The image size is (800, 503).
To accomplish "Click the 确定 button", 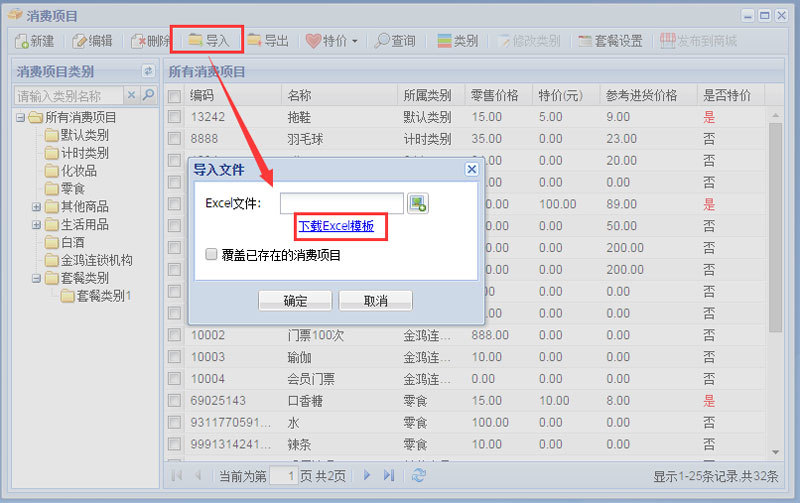I will tap(295, 300).
